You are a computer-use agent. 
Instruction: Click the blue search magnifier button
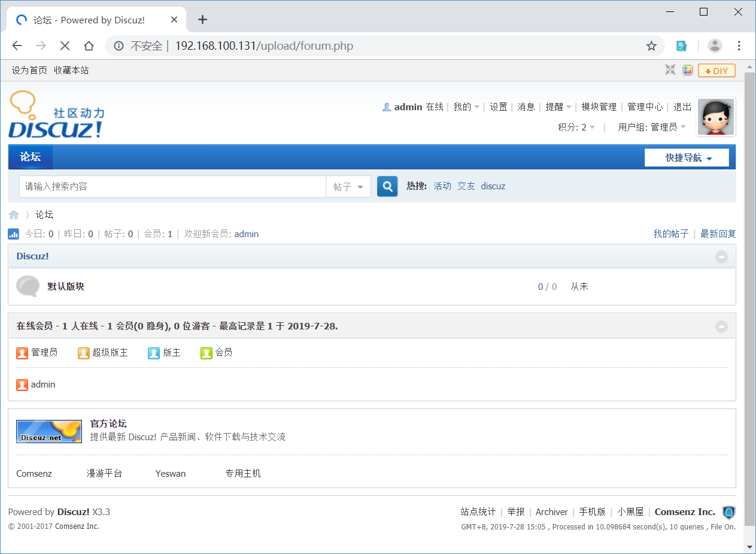[x=387, y=186]
